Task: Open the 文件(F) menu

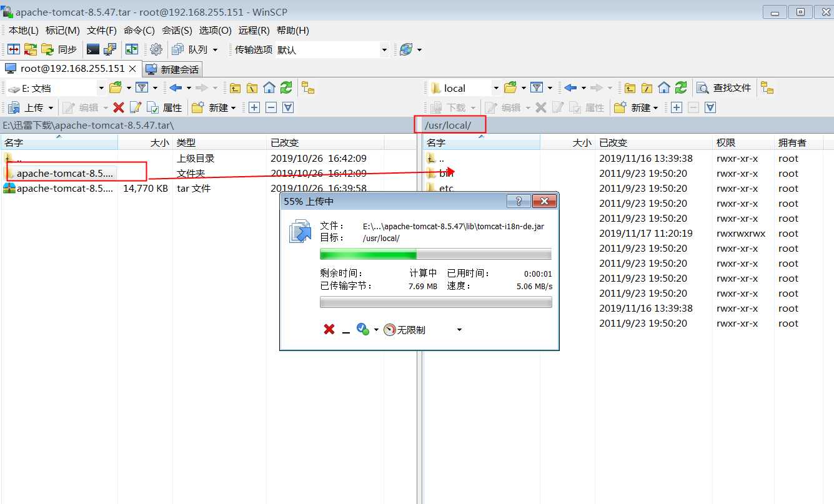Action: pos(102,30)
